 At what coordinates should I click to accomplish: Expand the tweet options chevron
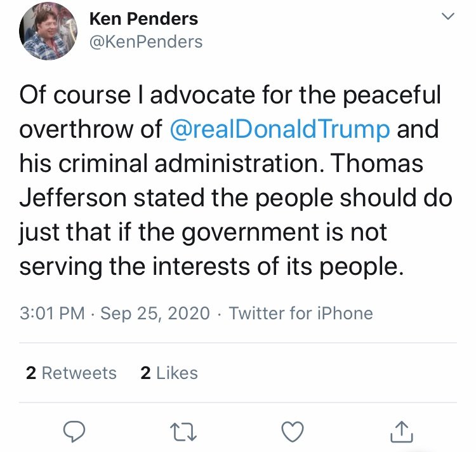448,16
